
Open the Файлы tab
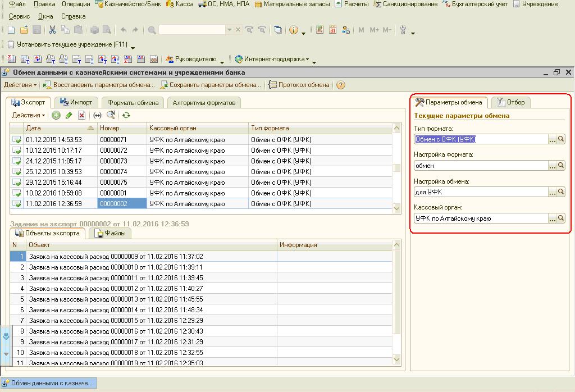click(110, 233)
